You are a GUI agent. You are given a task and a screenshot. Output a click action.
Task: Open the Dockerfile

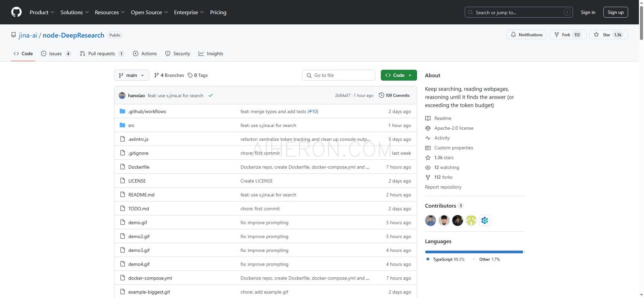(139, 167)
